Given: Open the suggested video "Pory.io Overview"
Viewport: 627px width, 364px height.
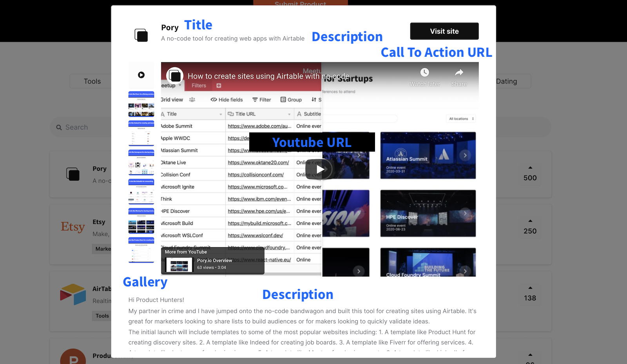Looking at the screenshot, I should pyautogui.click(x=213, y=264).
